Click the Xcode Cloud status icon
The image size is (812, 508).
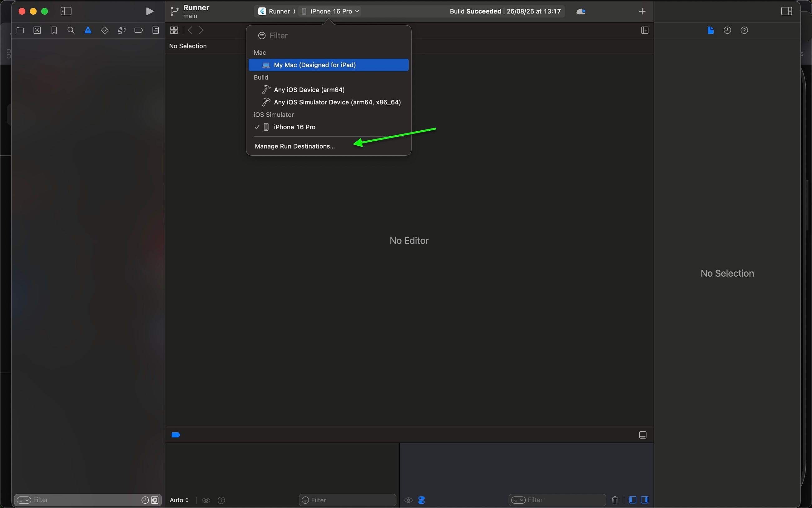(581, 12)
